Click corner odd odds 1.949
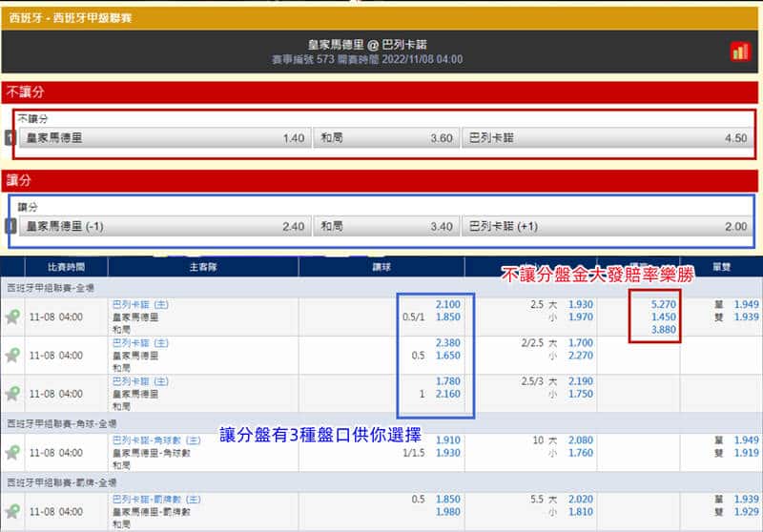 [746, 440]
